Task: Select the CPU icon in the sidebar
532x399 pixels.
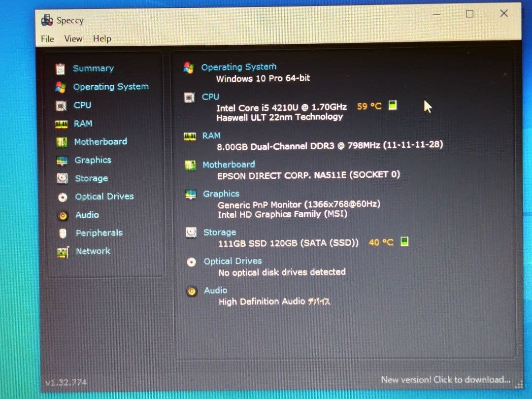Action: pyautogui.click(x=61, y=105)
